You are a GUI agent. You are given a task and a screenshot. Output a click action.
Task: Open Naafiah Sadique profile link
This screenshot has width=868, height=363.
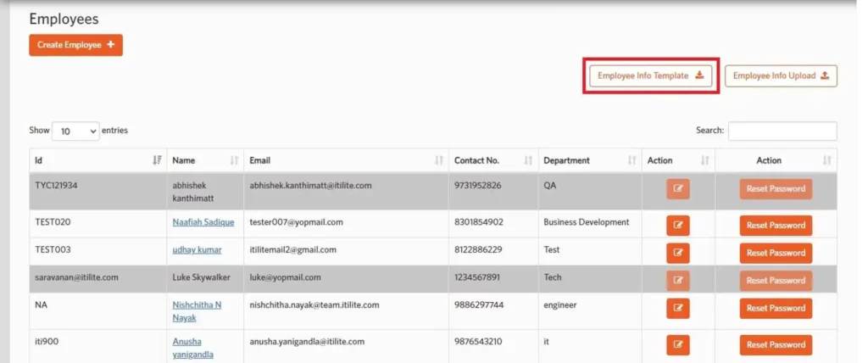[203, 222]
